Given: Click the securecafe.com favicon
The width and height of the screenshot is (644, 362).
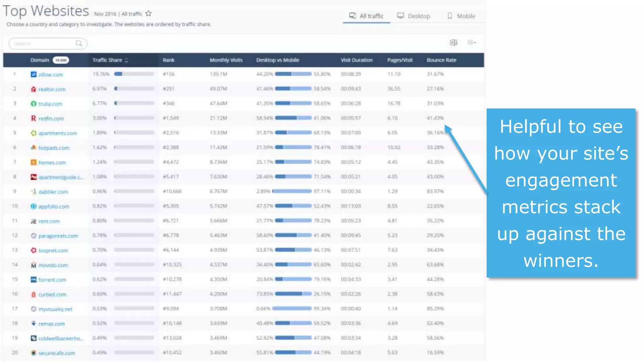Looking at the screenshot, I should pos(33,353).
